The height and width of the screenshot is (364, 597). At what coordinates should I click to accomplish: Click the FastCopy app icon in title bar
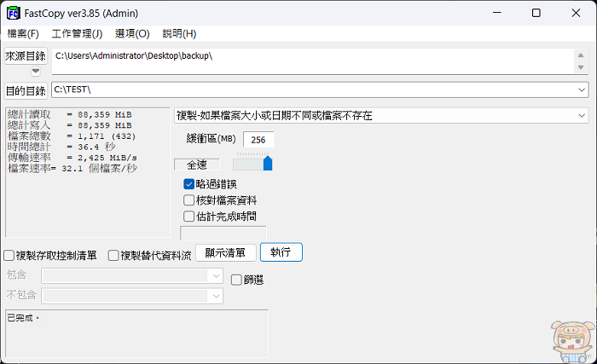pyautogui.click(x=14, y=14)
